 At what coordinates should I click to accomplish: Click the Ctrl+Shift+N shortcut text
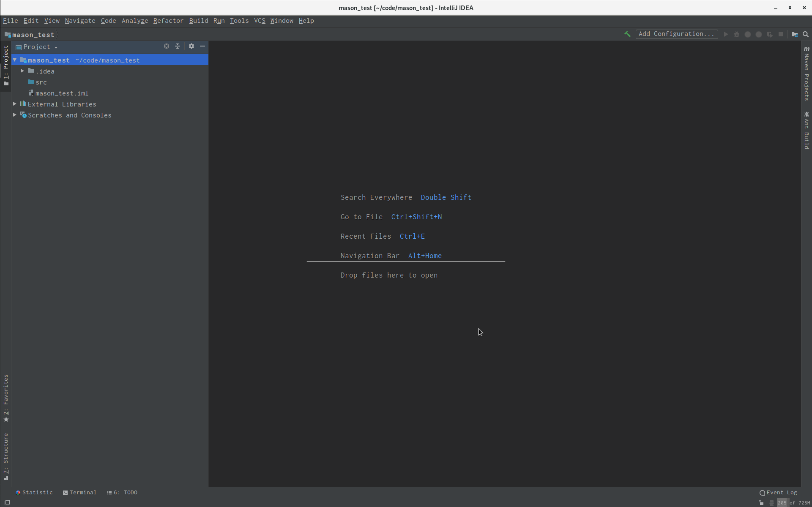tap(416, 217)
